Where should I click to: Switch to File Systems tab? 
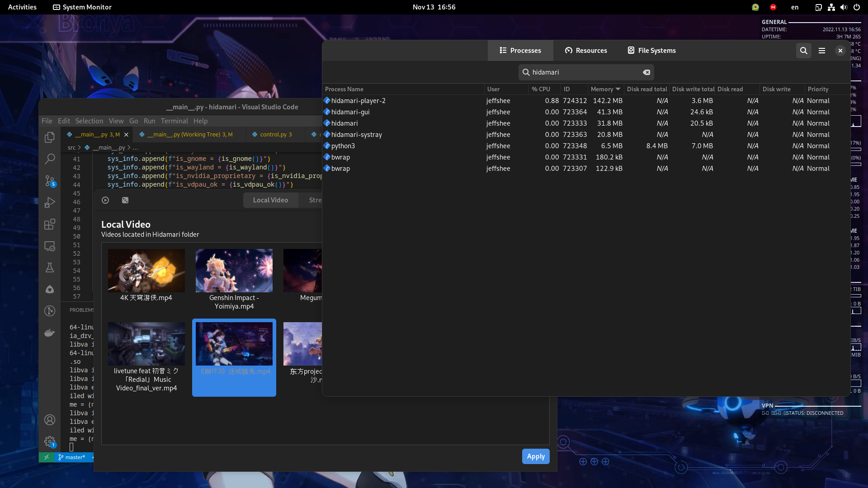[x=651, y=51]
